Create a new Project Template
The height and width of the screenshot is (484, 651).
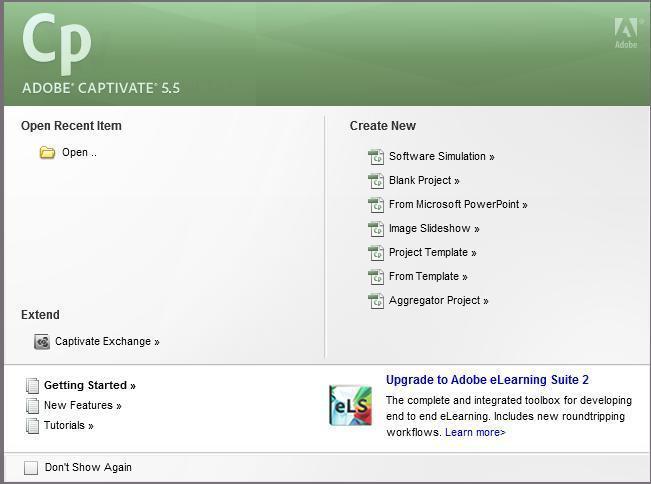(x=433, y=252)
